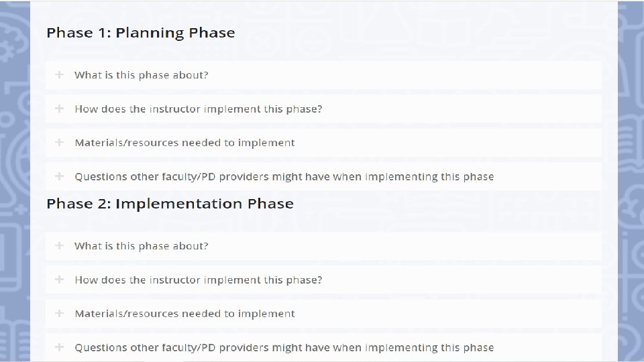Click plus icon for Phase 2 faculty/PD providers questions
644x362 pixels.
(60, 347)
